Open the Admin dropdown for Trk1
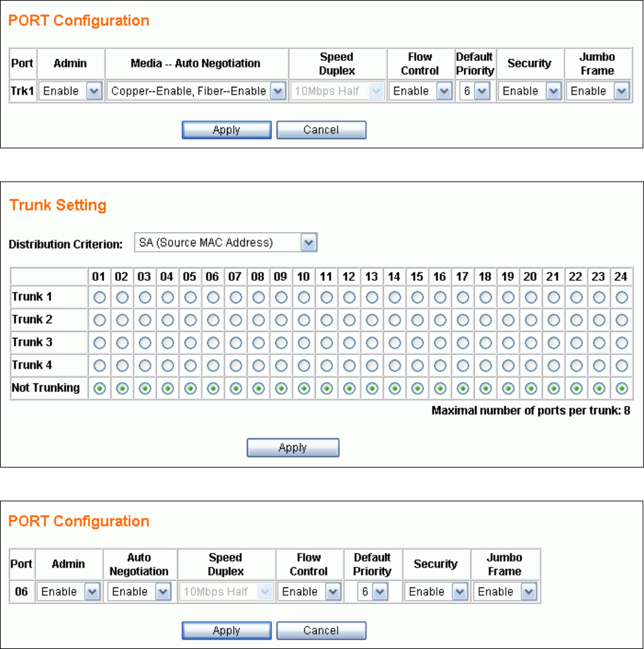The height and width of the screenshot is (649, 644). [71, 91]
